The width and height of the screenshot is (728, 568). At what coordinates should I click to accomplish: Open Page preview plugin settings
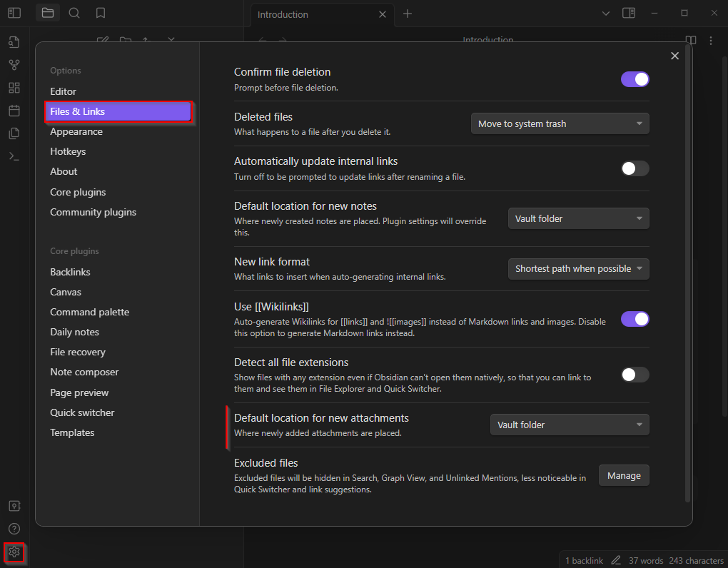pos(118,392)
